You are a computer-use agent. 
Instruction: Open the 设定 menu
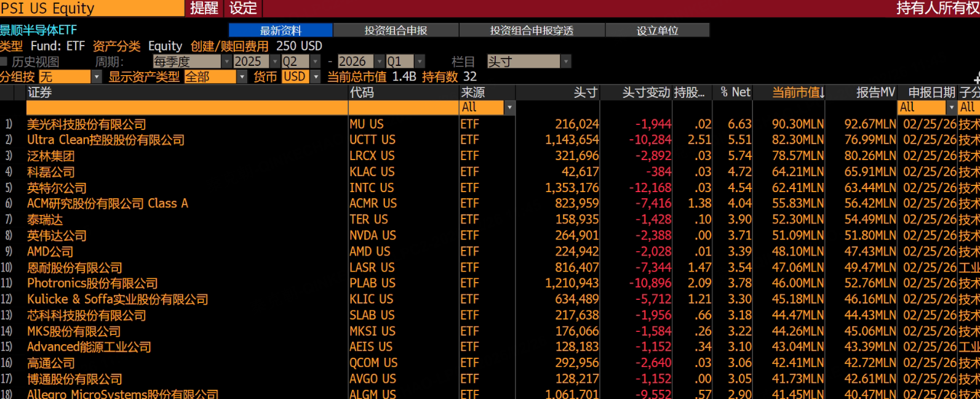243,8
